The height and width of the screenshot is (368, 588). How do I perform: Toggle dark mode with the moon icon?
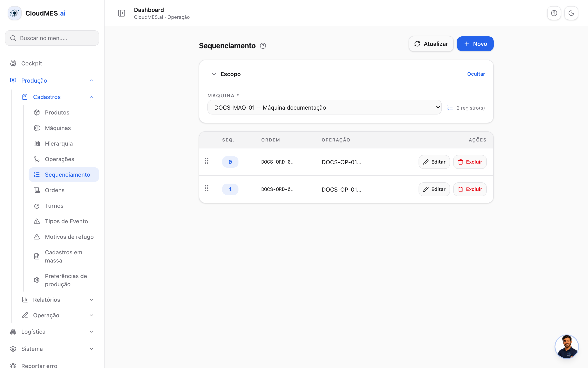[571, 13]
